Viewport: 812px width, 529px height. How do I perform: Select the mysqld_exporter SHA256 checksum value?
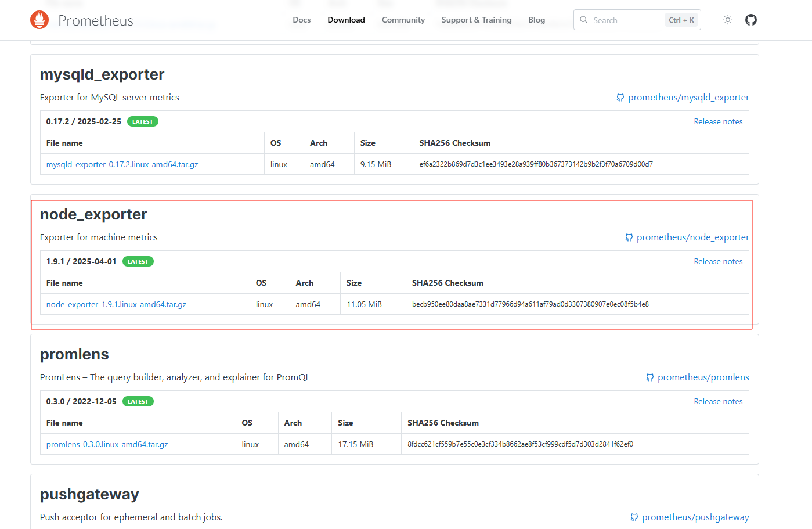(536, 164)
